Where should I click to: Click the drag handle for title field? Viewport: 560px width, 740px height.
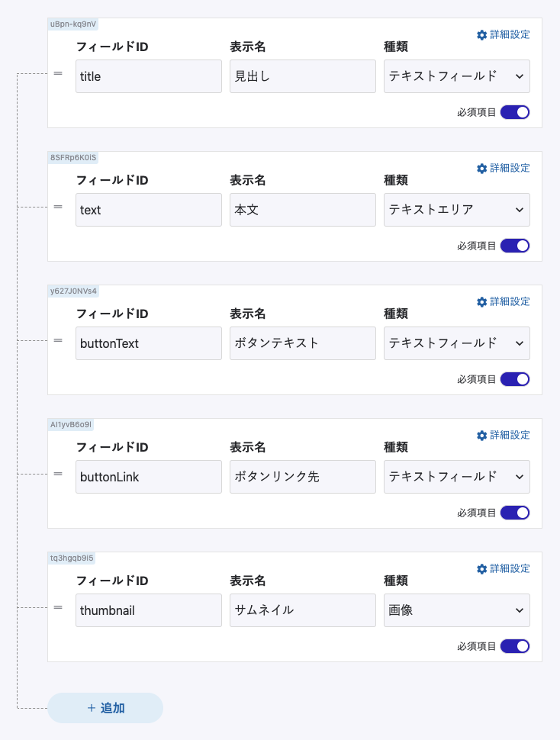point(58,73)
